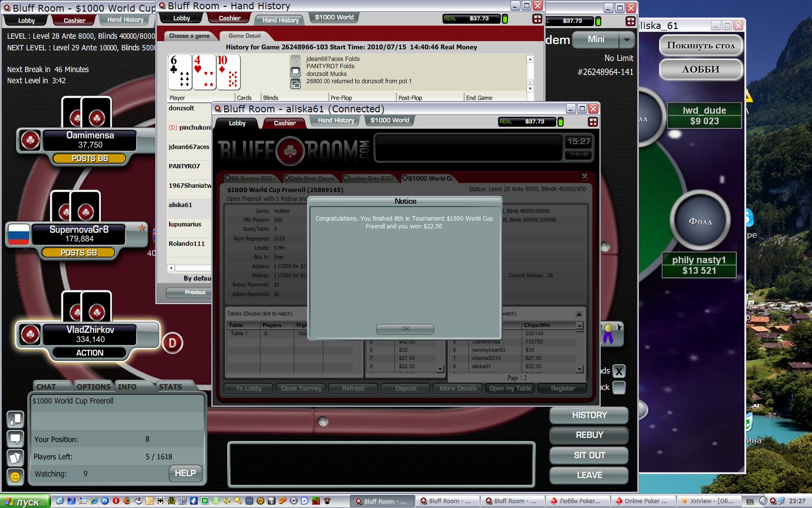Click the Close Tourney button

301,388
